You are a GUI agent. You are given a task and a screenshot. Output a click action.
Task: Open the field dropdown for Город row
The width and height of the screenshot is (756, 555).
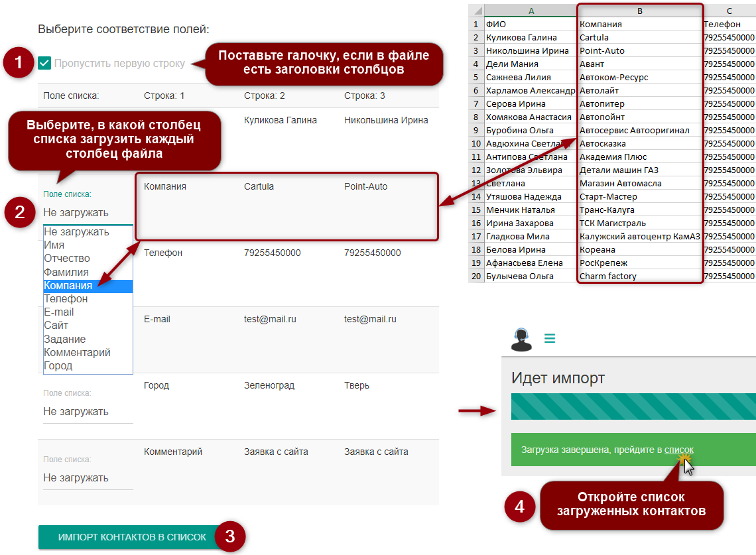pos(88,412)
